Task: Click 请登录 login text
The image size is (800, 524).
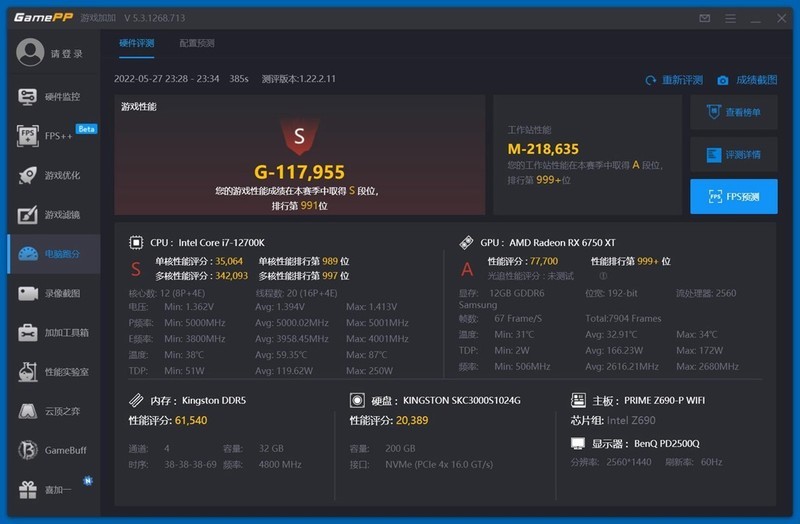Action: click(x=66, y=54)
